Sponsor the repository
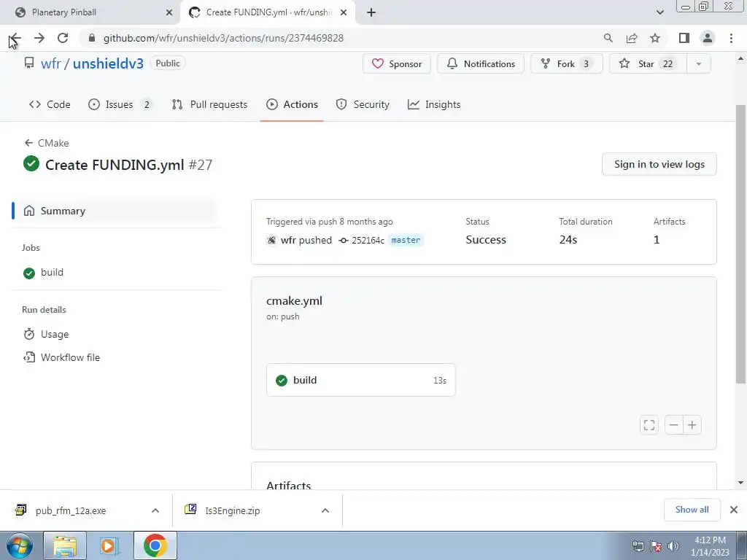Viewport: 747px width, 560px height. point(397,64)
